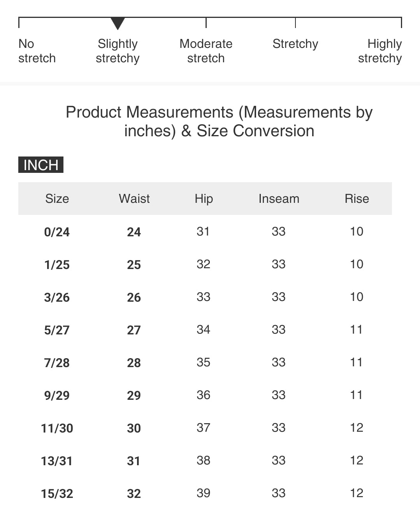The width and height of the screenshot is (420, 517).
Task: Click the Hip column header
Action: pyautogui.click(x=204, y=199)
